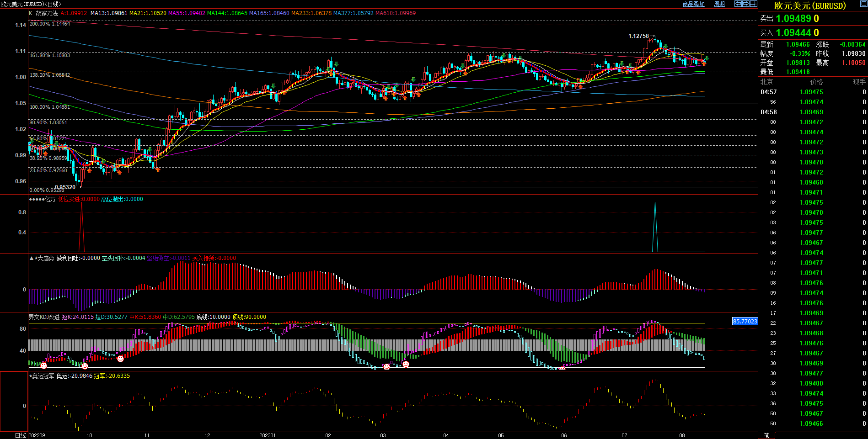Click the ★奥运冠军 indicator title
The height and width of the screenshot is (439, 868).
[x=42, y=376]
